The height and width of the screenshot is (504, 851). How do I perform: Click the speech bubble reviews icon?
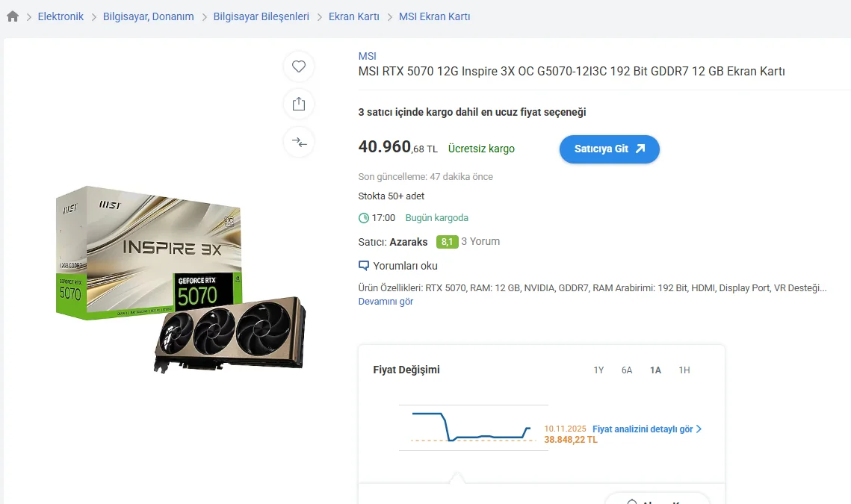[364, 266]
